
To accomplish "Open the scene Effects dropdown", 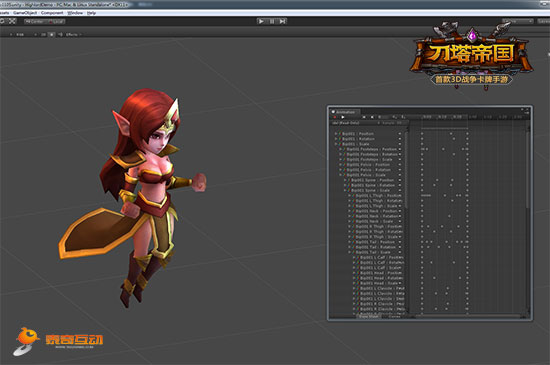I will (x=74, y=34).
